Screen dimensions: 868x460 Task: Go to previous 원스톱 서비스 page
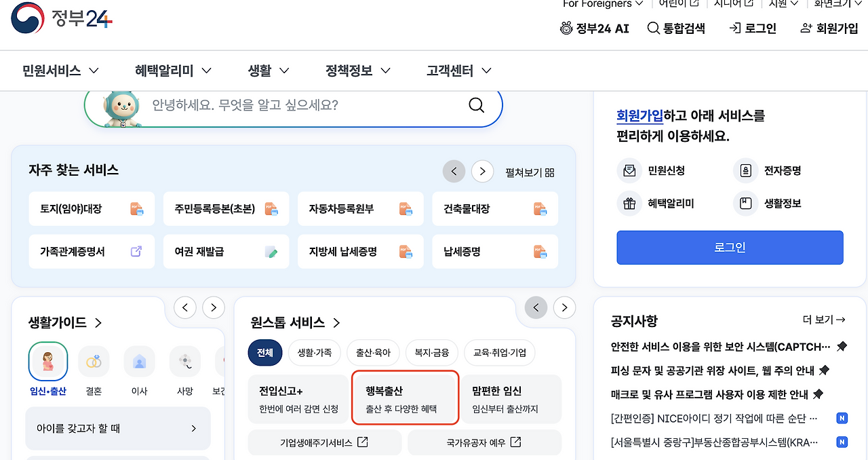(536, 307)
